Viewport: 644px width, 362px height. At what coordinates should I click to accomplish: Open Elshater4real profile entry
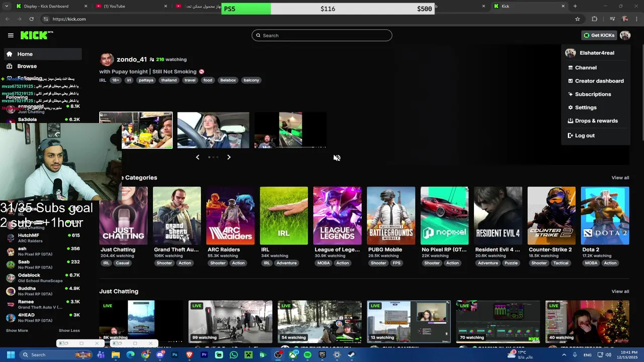click(596, 53)
